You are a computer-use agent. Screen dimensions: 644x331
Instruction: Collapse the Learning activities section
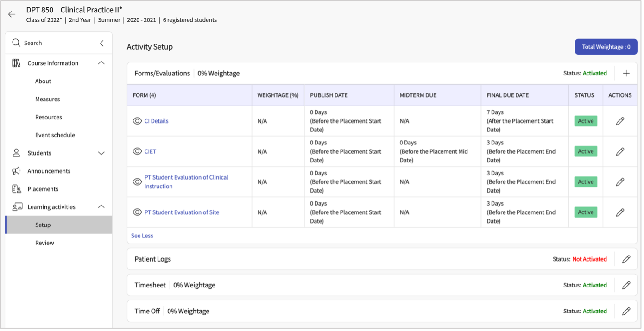(101, 207)
